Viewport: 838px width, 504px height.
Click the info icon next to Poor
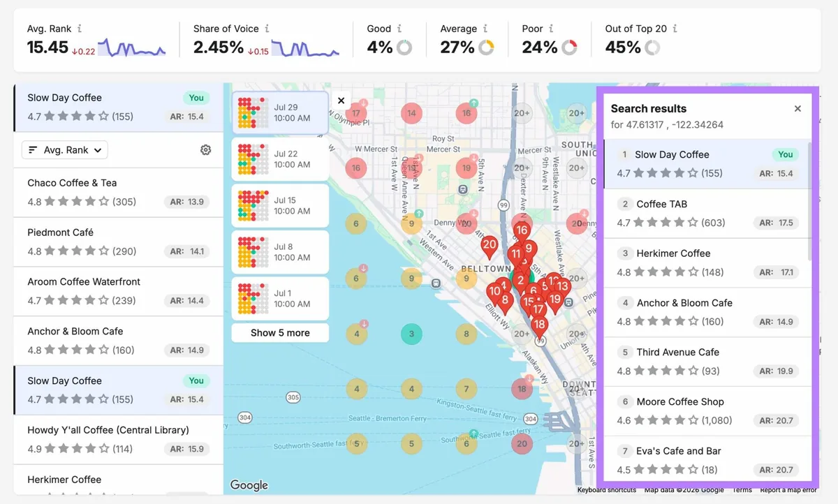click(x=551, y=29)
